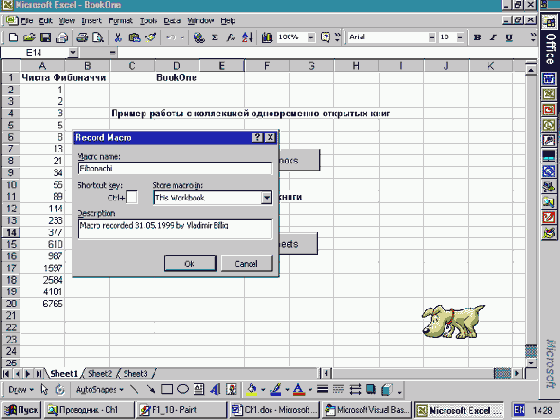The width and height of the screenshot is (560, 420).
Task: Click the Dash Style icon
Action: tap(339, 389)
